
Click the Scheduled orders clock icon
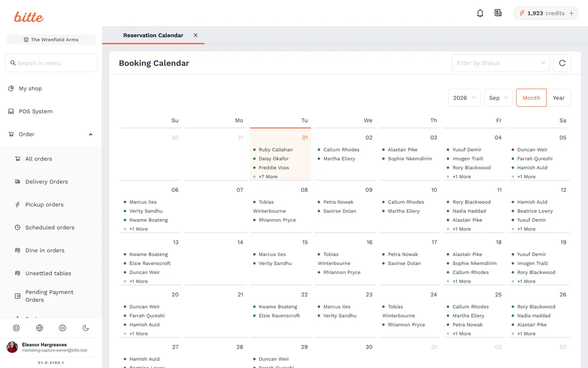18,228
